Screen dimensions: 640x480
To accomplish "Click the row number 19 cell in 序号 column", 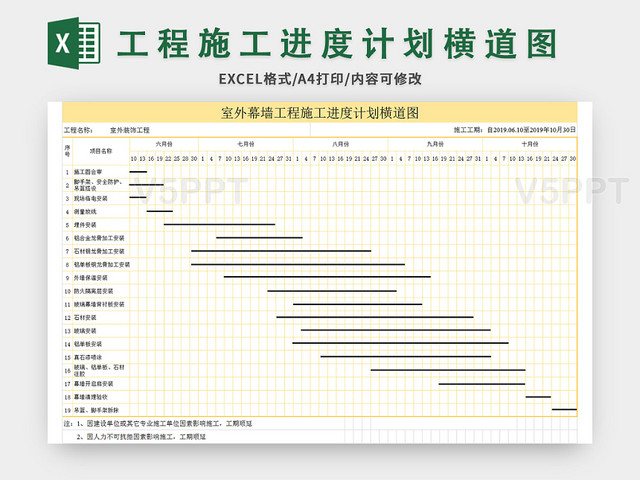I will coord(67,411).
